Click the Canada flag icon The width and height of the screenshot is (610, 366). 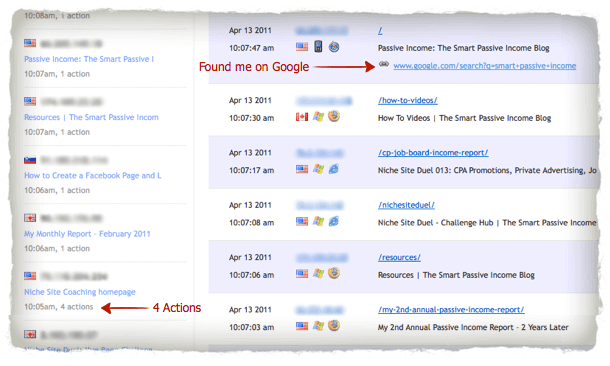(302, 117)
